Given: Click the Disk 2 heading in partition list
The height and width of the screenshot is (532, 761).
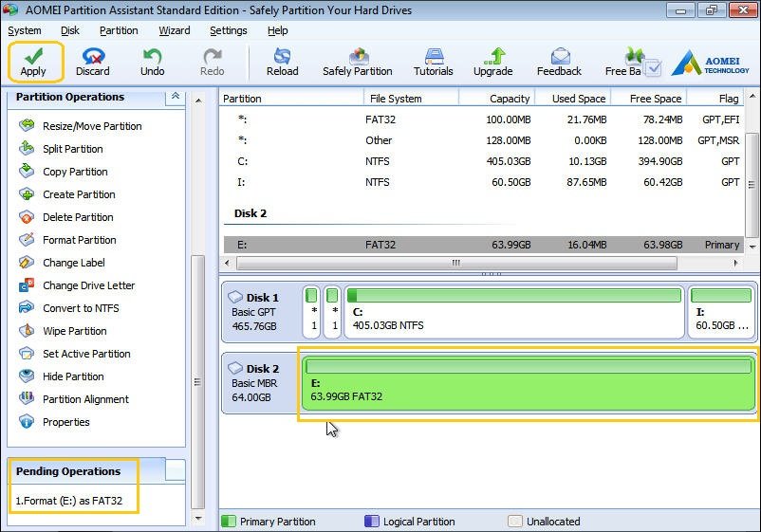Looking at the screenshot, I should click(251, 213).
